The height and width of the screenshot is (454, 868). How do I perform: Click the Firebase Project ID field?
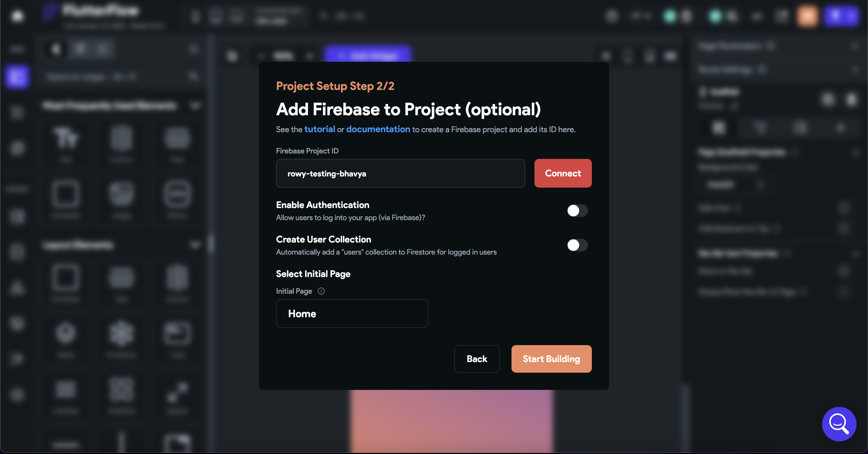click(400, 173)
